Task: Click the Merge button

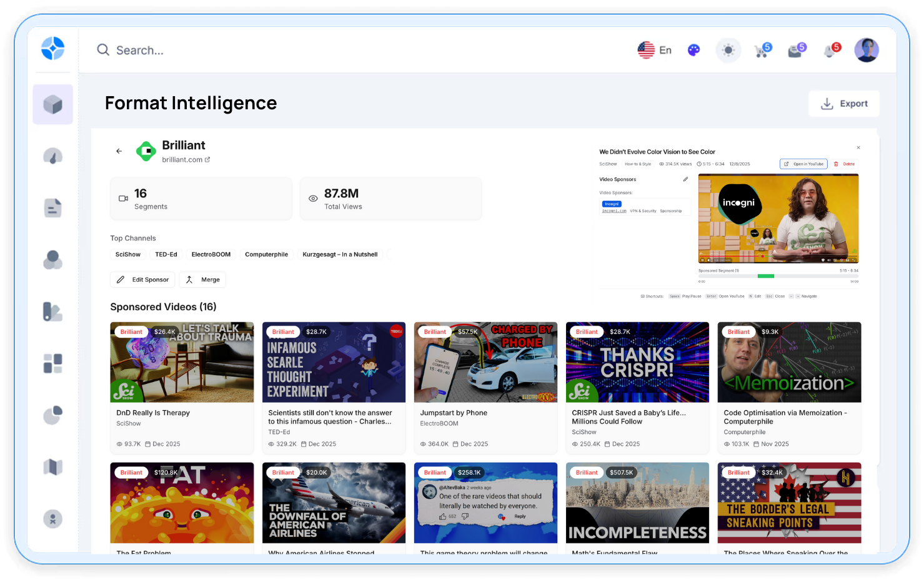Action: tap(202, 280)
